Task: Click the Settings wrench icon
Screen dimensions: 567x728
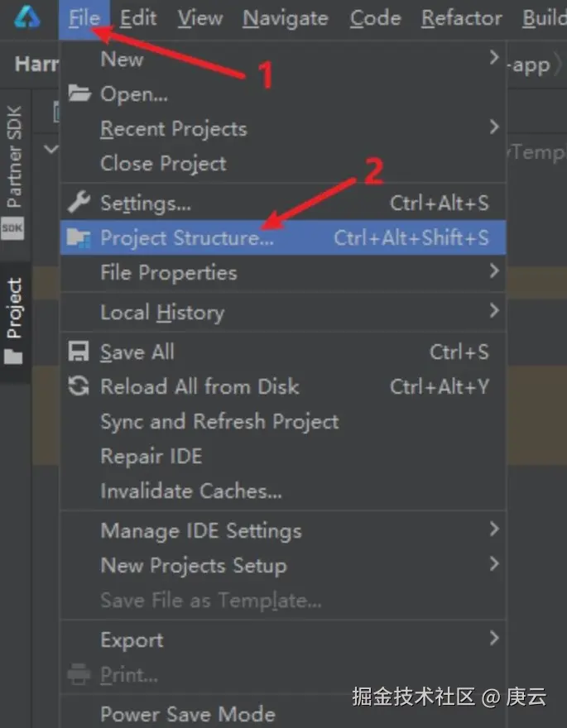Action: tap(79, 203)
